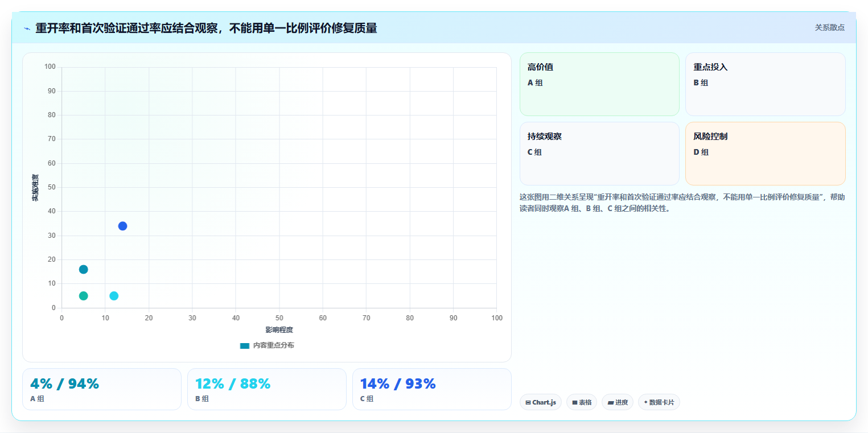Click the 表格 tag chip
Viewport: 868px width, 433px height.
point(582,402)
